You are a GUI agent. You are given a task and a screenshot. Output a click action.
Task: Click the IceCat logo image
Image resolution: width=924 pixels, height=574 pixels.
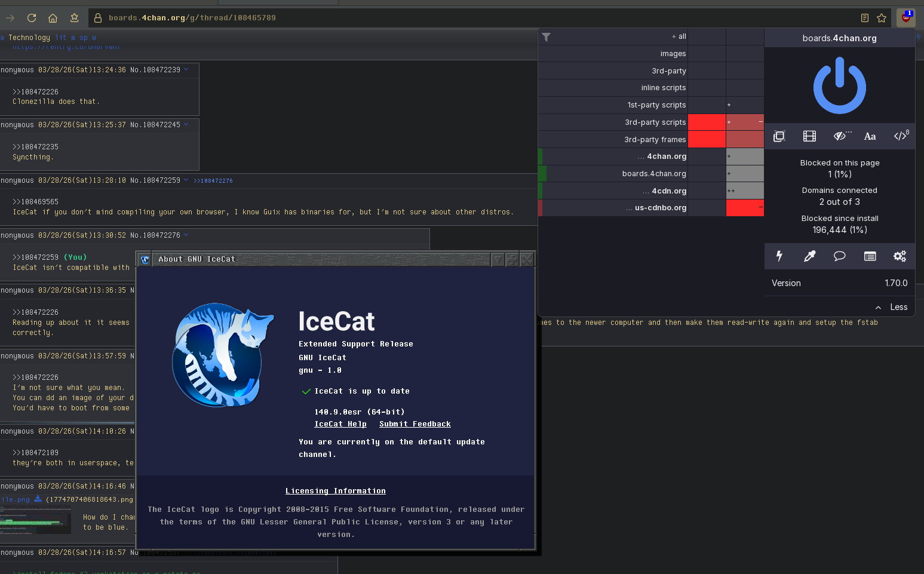[223, 355]
